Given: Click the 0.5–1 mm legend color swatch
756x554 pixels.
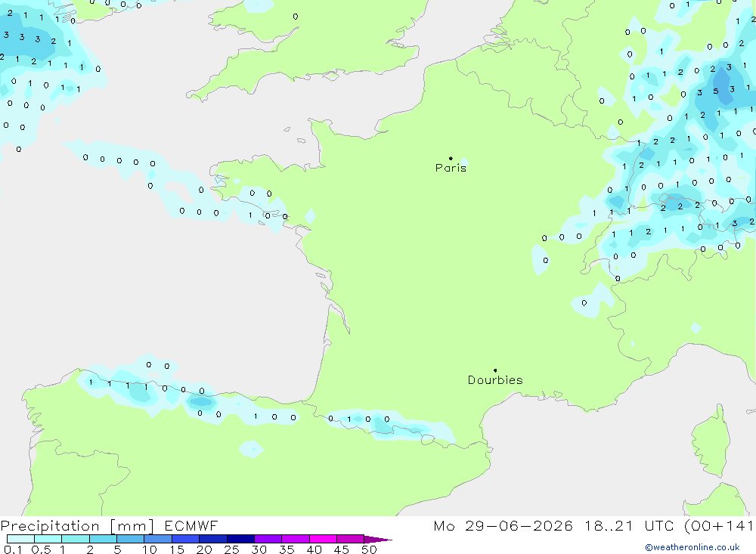Looking at the screenshot, I should [48, 539].
